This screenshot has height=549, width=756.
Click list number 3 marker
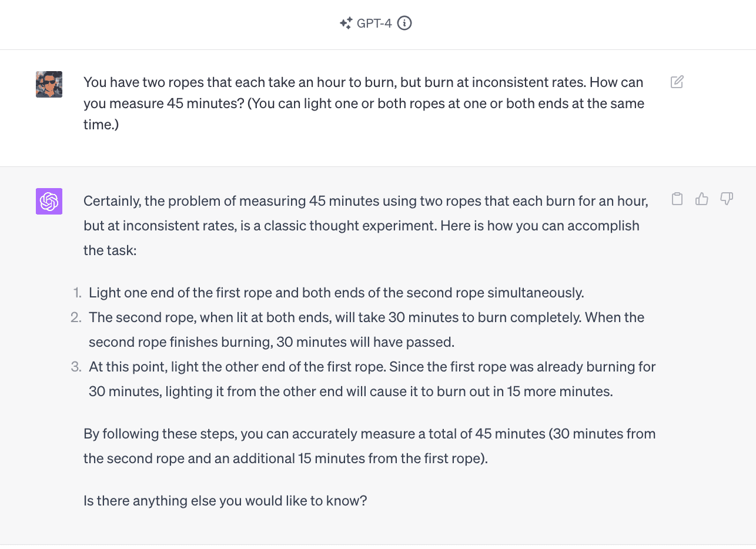(x=76, y=367)
